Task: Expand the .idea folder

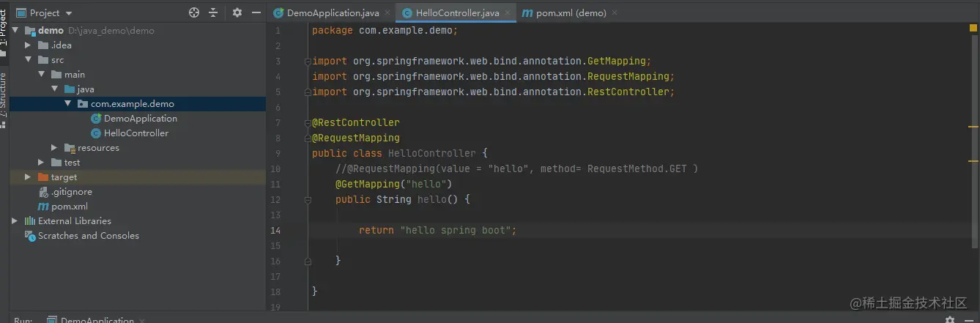Action: coord(28,45)
